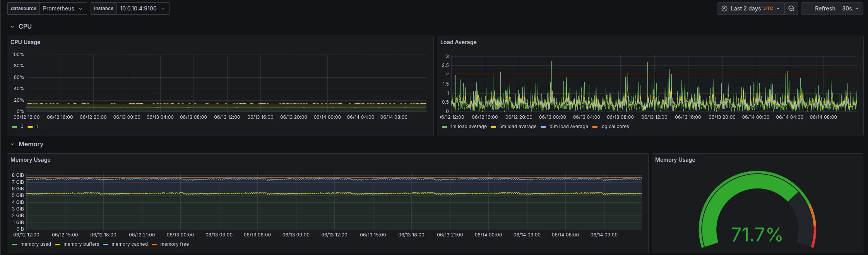Open the Last 2 days time picker
This screenshot has height=255, width=868.
(751, 9)
